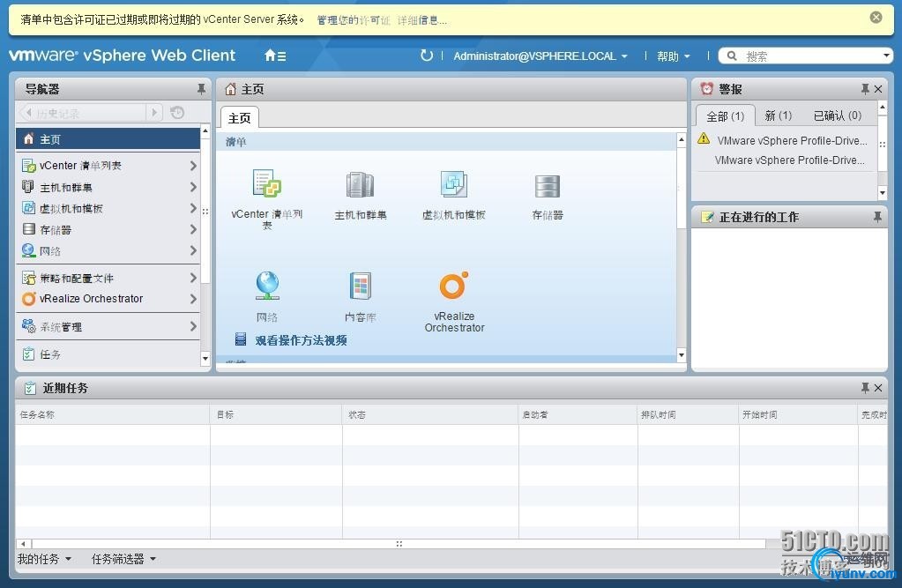Open 观看操作方法视频 link
902x588 pixels.
[x=301, y=340]
